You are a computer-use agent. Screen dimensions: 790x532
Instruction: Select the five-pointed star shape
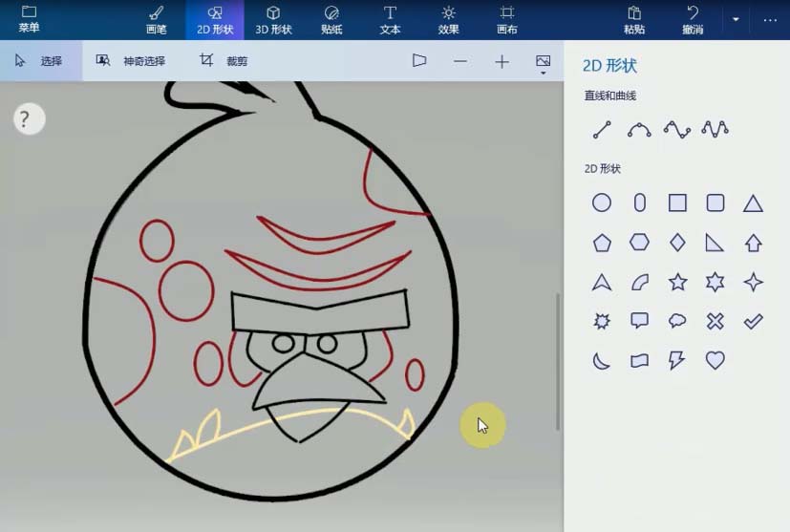677,282
